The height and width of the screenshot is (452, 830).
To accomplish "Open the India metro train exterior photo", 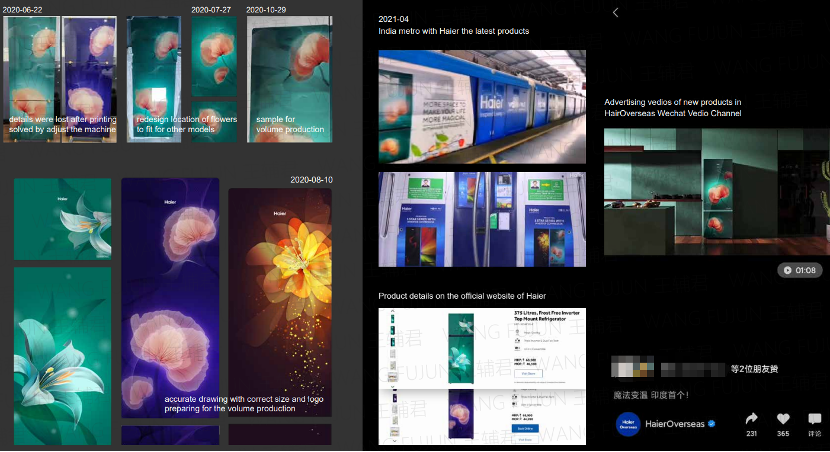I will tap(482, 107).
